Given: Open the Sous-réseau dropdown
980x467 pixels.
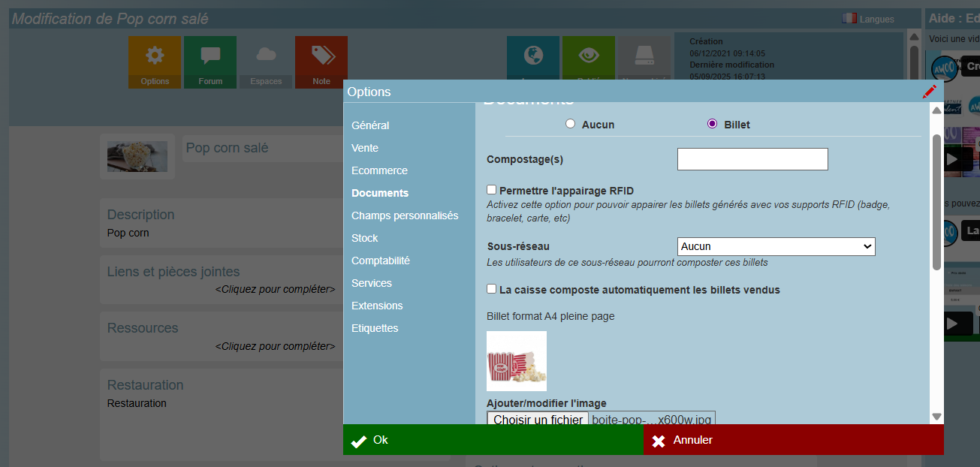Looking at the screenshot, I should (x=776, y=246).
